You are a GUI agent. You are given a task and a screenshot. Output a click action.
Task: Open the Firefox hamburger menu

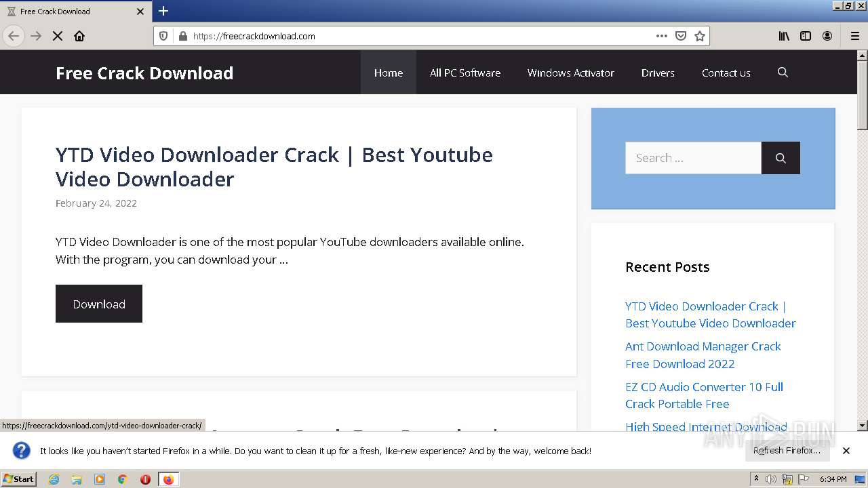click(854, 36)
